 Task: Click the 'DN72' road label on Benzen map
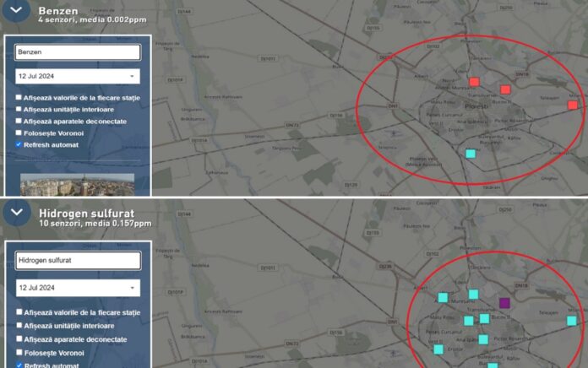[x=292, y=125]
